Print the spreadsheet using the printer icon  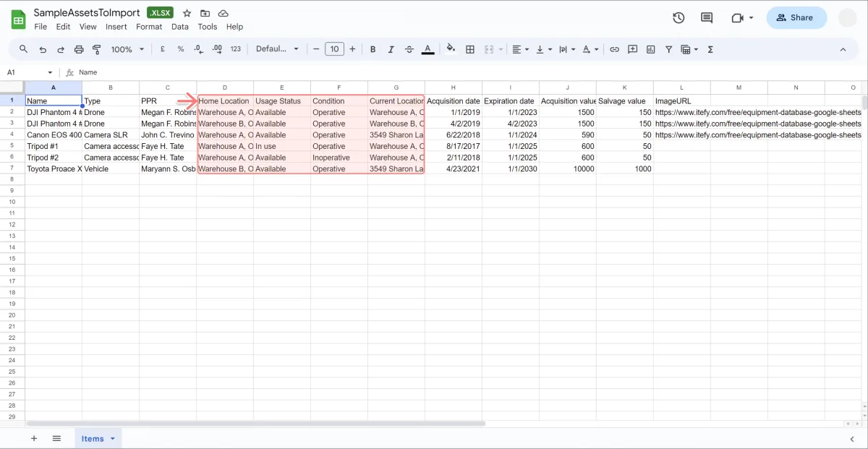coord(79,49)
